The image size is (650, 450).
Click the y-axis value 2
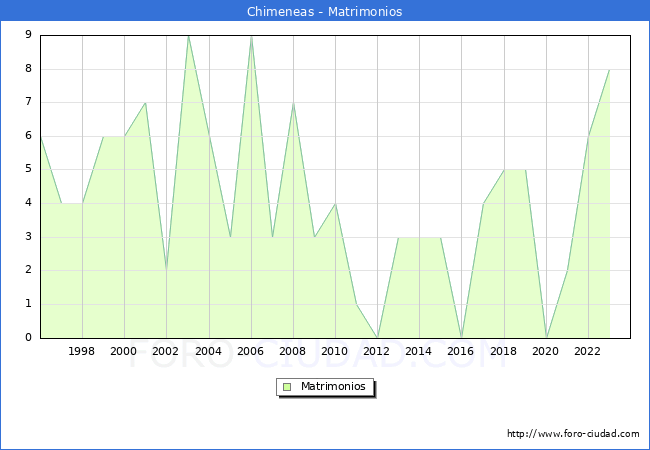pos(28,270)
